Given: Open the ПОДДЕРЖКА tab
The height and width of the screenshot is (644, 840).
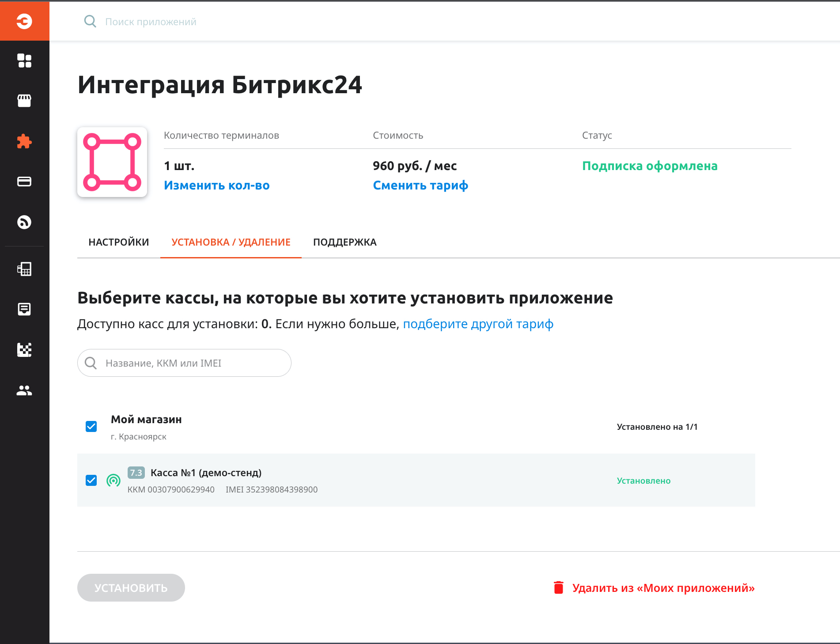Looking at the screenshot, I should [344, 242].
